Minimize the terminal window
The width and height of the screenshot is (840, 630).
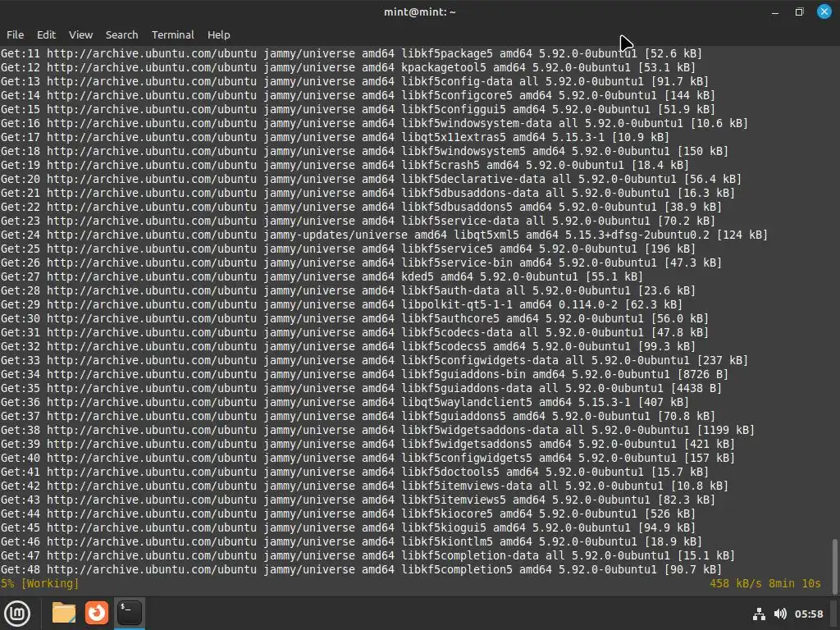[775, 11]
